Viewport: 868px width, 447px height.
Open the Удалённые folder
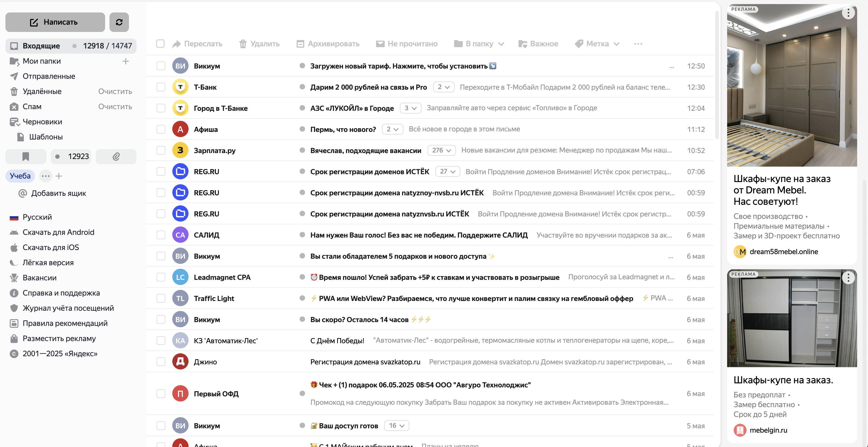pyautogui.click(x=42, y=91)
